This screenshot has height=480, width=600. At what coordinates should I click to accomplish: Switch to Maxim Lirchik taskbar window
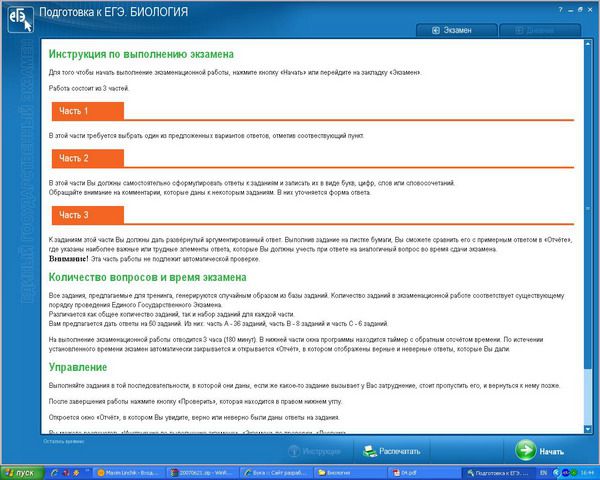(129, 472)
